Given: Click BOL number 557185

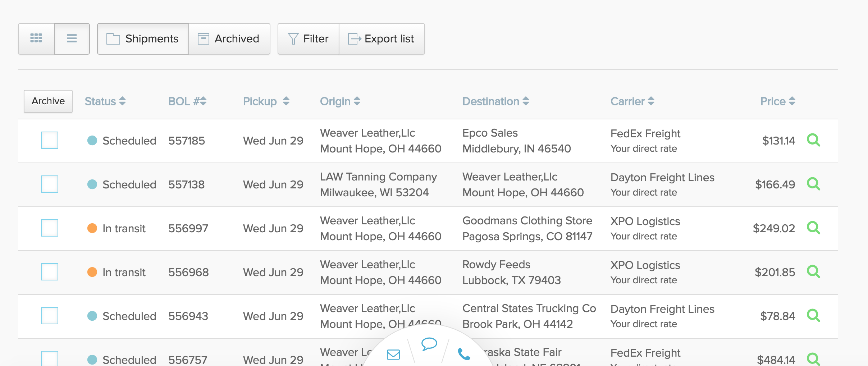Looking at the screenshot, I should (187, 141).
